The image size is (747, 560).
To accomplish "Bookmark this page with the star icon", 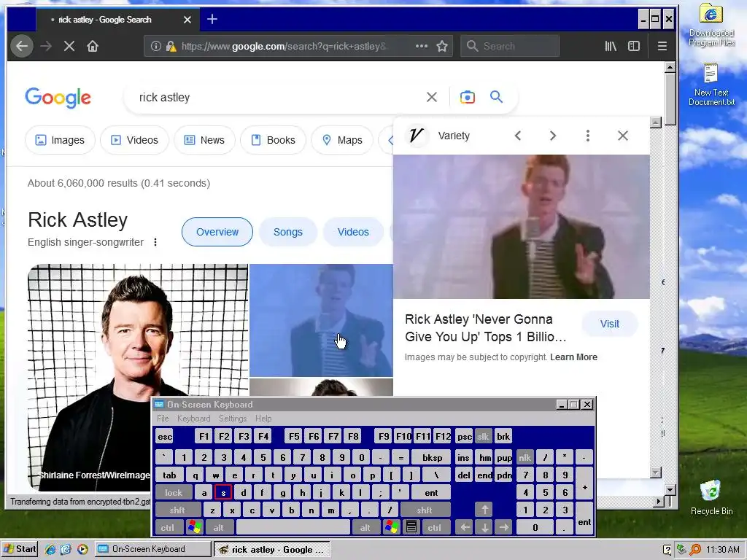I will click(442, 46).
